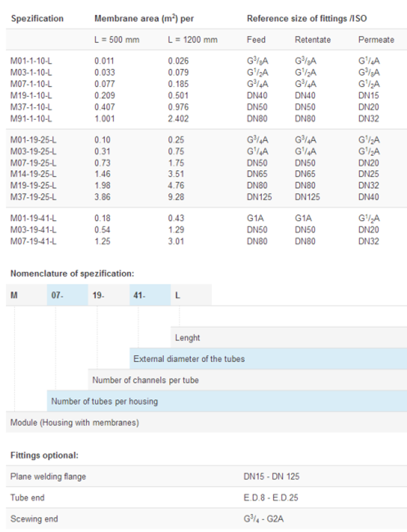This screenshot has width=407, height=532.
Task: Click 'Module (Housing with membranes)' label
Action: click(x=75, y=423)
